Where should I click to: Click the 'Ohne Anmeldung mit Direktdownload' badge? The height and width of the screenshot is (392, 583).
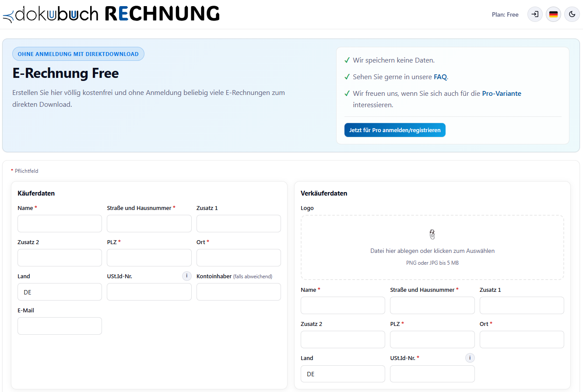(78, 54)
